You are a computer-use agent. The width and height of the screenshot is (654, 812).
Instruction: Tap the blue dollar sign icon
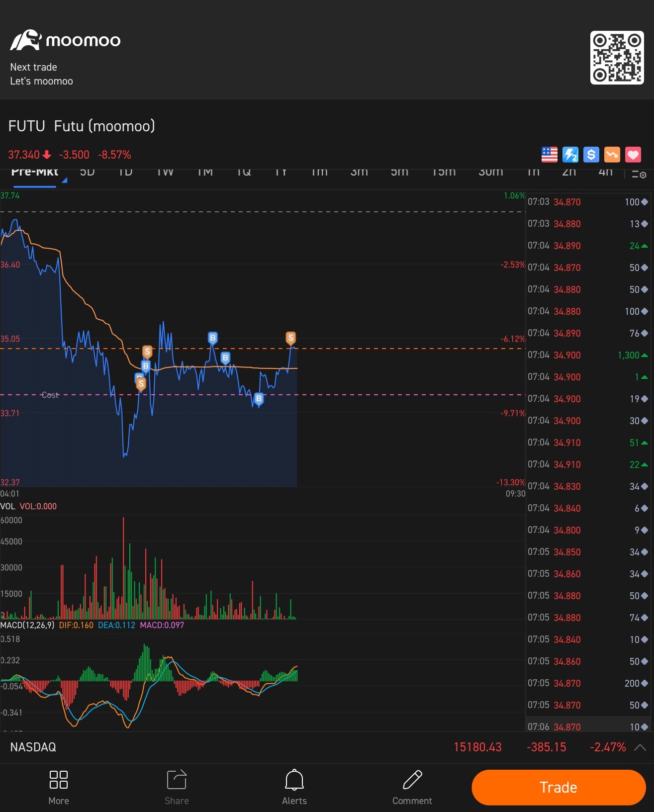pos(591,155)
